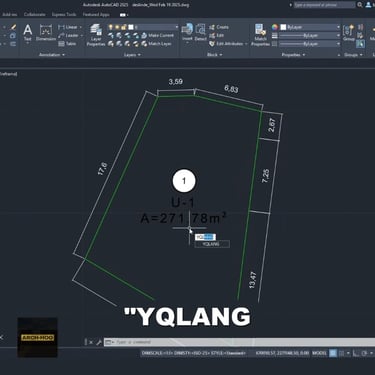Click the 6,83 dimension text
Image resolution: width=375 pixels, height=375 pixels.
click(x=231, y=89)
